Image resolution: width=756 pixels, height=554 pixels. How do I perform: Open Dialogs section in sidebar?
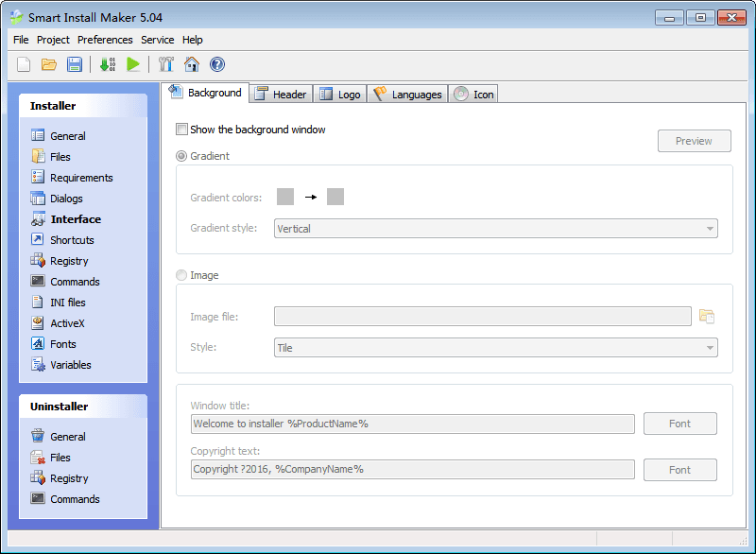coord(57,199)
